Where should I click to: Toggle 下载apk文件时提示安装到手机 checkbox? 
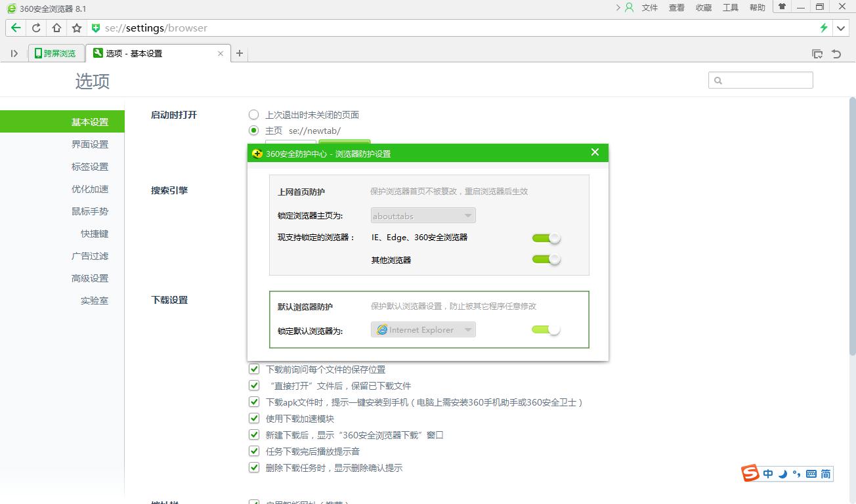pos(254,402)
